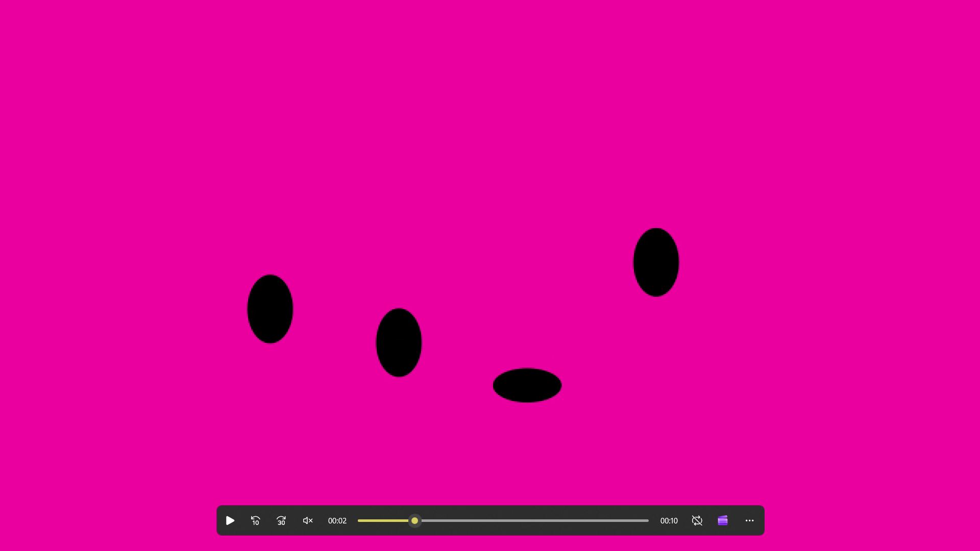
Task: Skip forward 30 seconds
Action: (281, 520)
